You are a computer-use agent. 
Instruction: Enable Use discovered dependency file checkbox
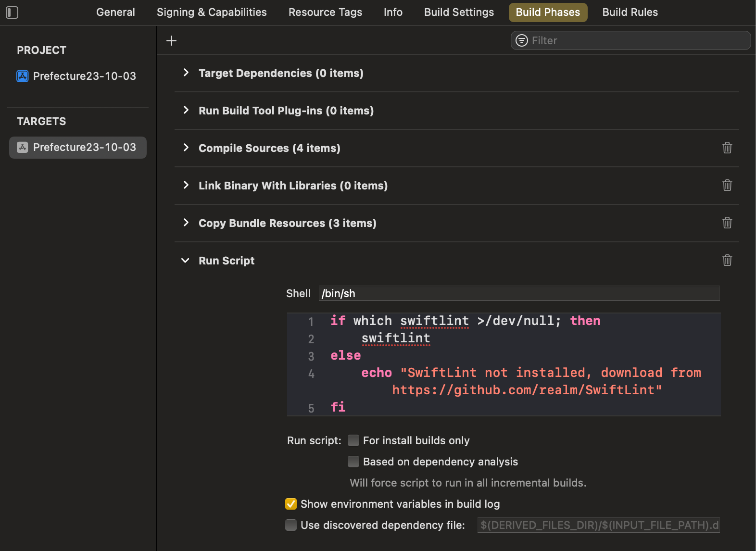(291, 526)
